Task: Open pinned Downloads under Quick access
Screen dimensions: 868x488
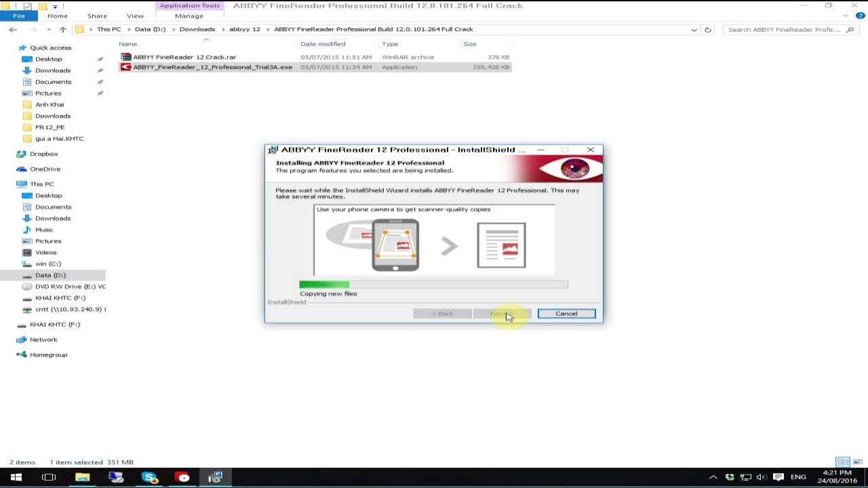Action: pyautogui.click(x=53, y=70)
